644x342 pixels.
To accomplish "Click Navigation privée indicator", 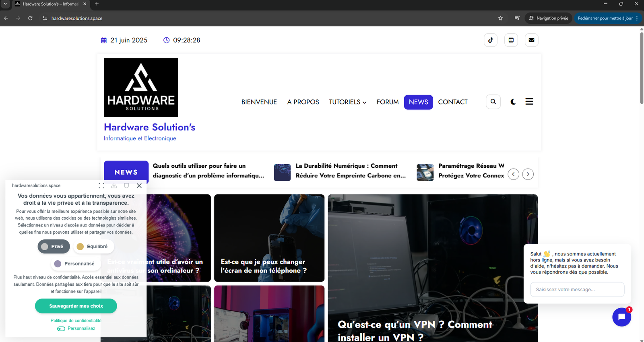I will [x=548, y=18].
